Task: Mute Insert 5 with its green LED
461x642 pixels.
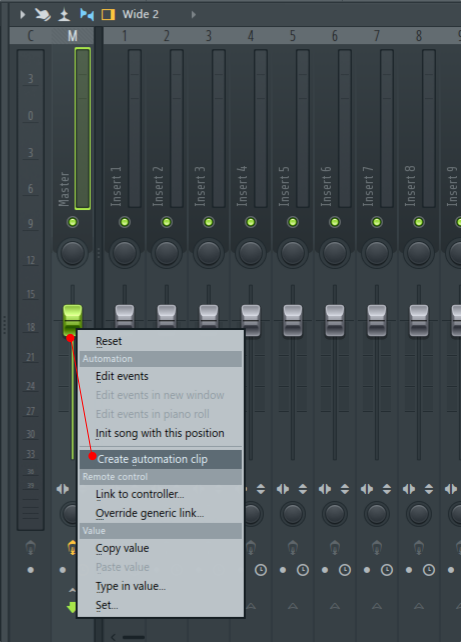Action: [293, 222]
